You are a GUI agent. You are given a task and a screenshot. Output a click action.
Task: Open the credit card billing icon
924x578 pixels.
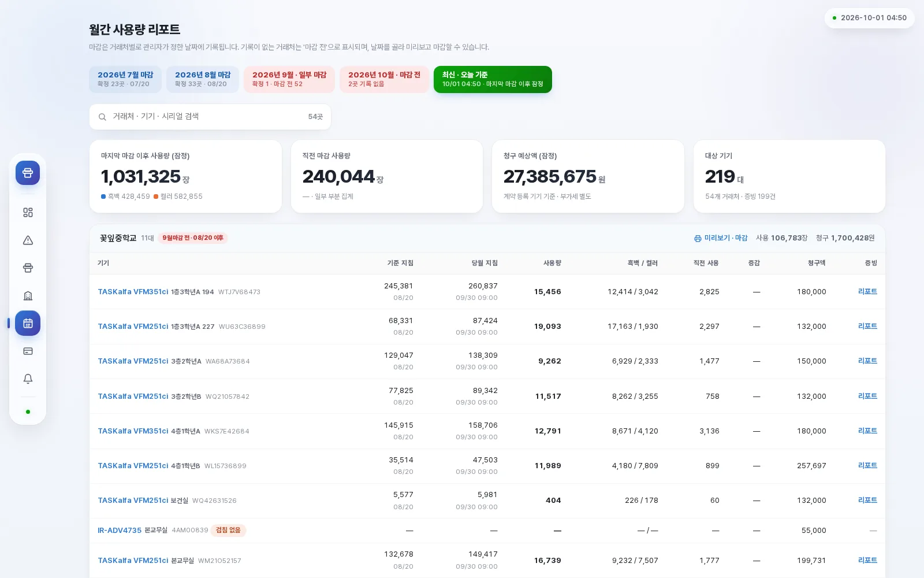[x=28, y=351]
